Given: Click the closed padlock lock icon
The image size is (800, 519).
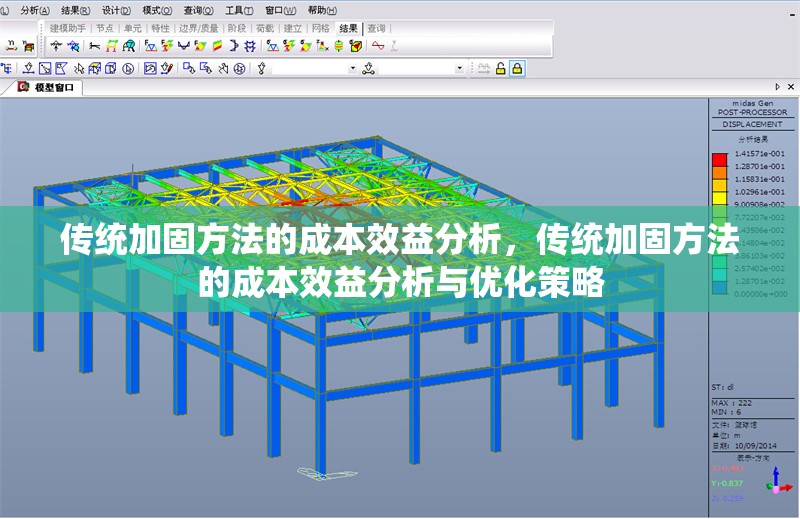Looking at the screenshot, I should click(x=517, y=68).
